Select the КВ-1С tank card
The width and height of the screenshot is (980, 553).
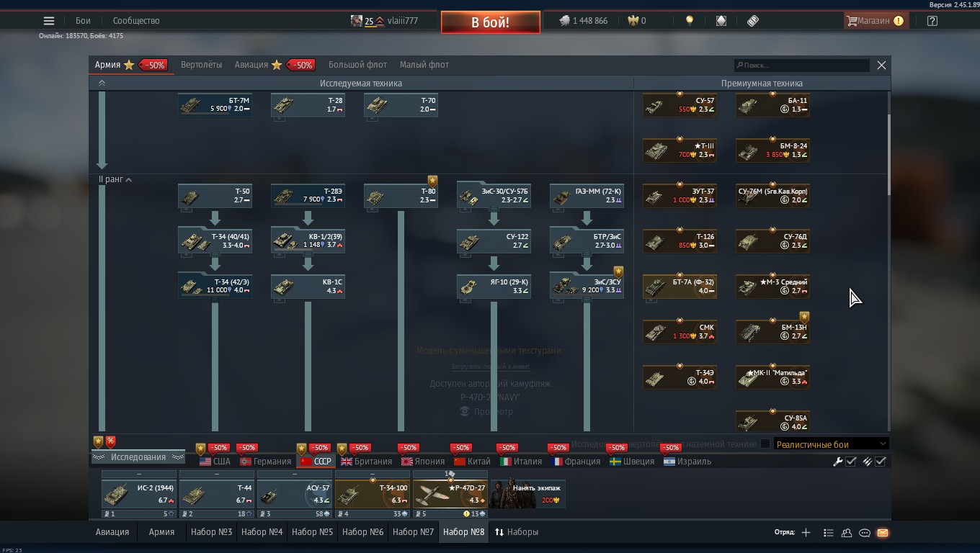tap(308, 286)
